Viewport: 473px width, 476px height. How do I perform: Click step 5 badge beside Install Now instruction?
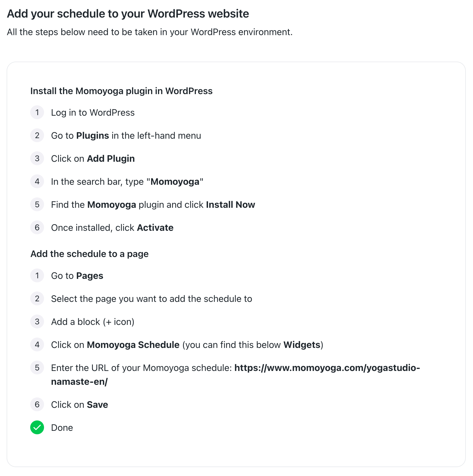(x=37, y=204)
